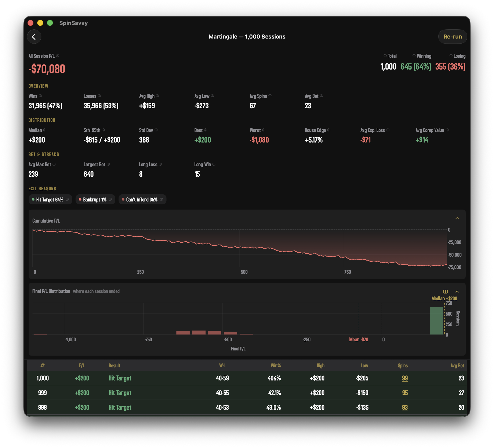This screenshot has height=448, width=494.
Task: Go back using the back arrow
Action: click(x=34, y=37)
